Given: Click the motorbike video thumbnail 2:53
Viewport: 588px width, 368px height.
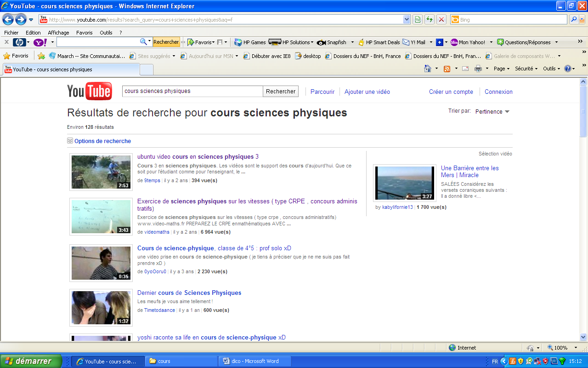Looking at the screenshot, I should (101, 172).
